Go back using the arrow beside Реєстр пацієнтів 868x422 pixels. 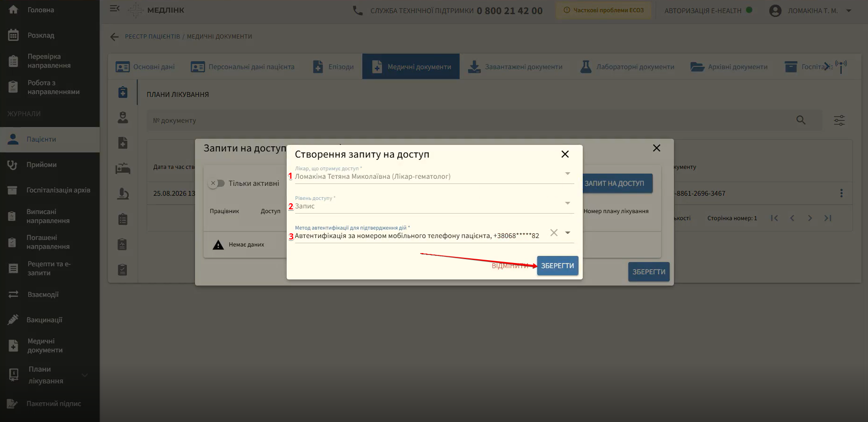coord(114,37)
